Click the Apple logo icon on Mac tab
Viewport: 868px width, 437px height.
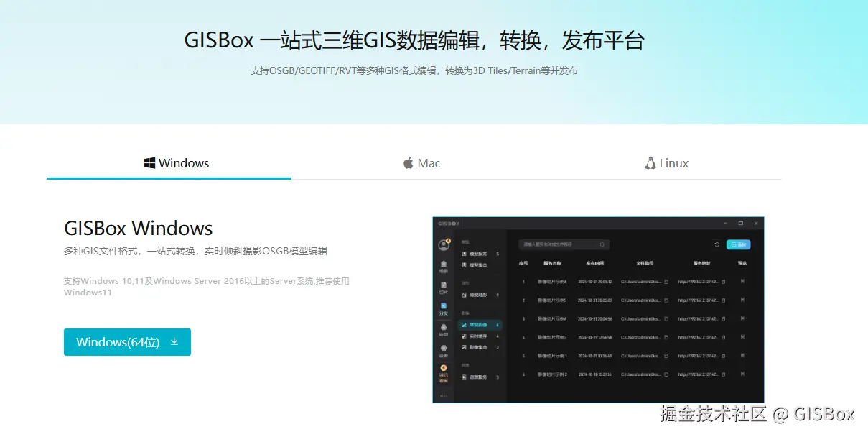coord(409,163)
